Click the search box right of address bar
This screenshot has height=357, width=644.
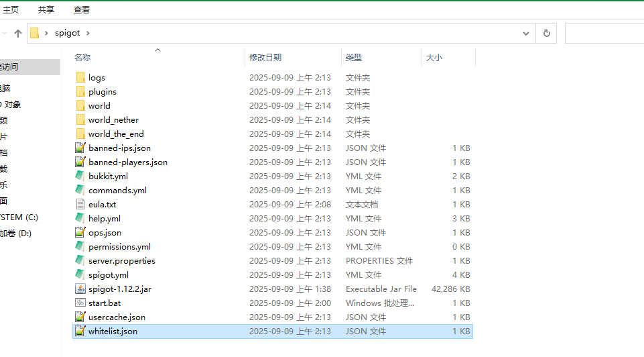click(603, 33)
